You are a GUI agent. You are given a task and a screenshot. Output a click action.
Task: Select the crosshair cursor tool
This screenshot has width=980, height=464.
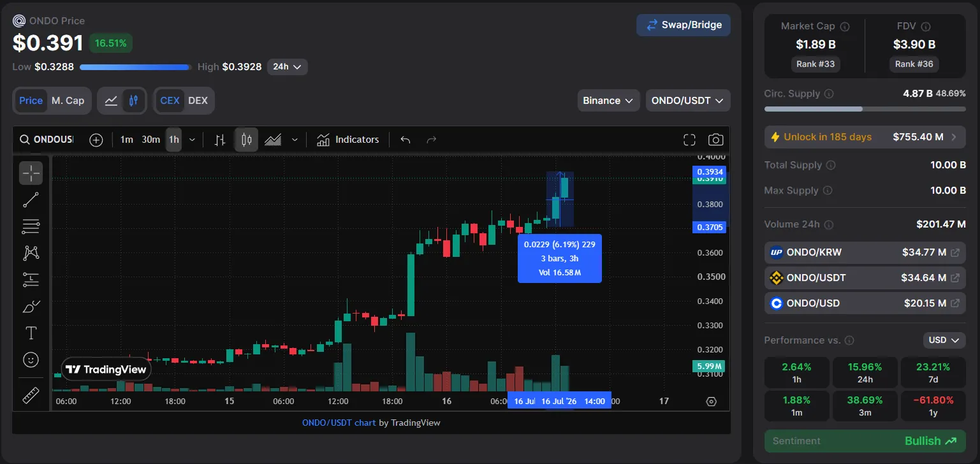(31, 173)
